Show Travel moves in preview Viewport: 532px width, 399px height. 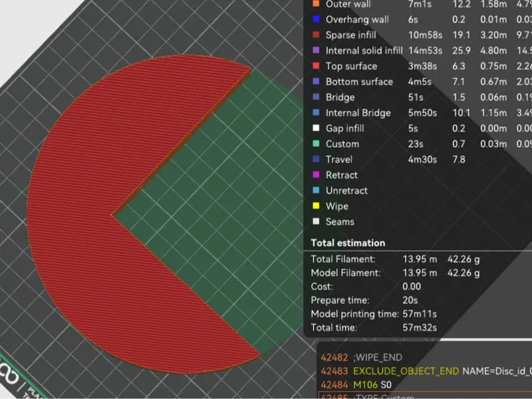coord(339,160)
